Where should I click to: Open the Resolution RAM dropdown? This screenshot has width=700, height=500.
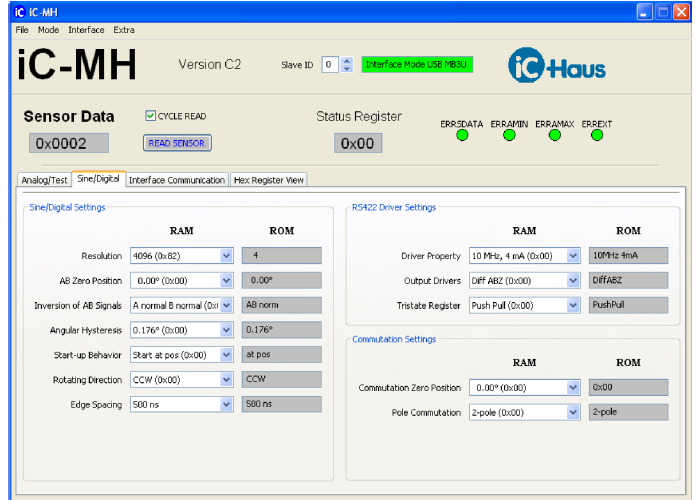click(x=225, y=255)
